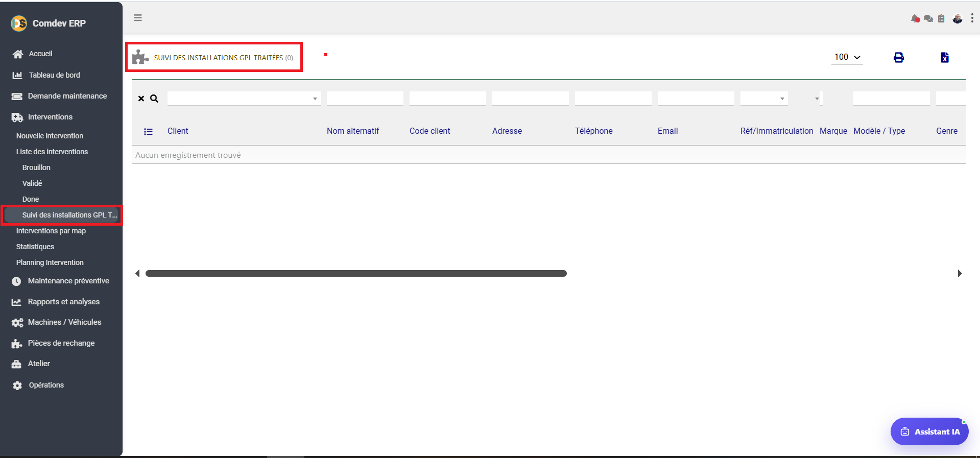Open Liste des interventions
This screenshot has height=458, width=980.
click(x=52, y=152)
